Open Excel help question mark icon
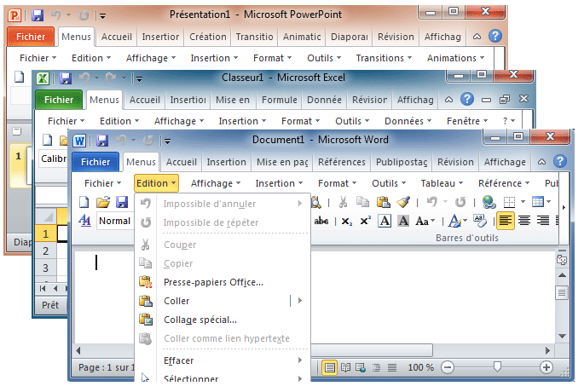Image resolution: width=584 pixels, height=392 pixels. coord(467,99)
